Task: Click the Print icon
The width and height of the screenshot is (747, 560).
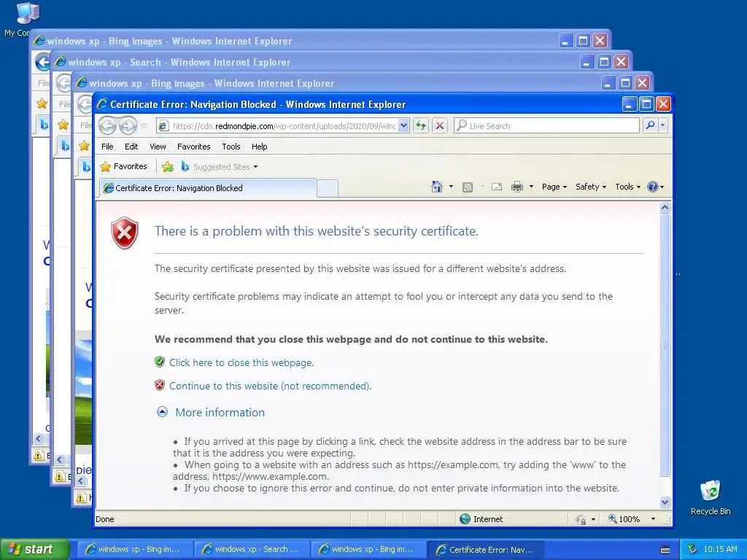Action: click(x=517, y=187)
